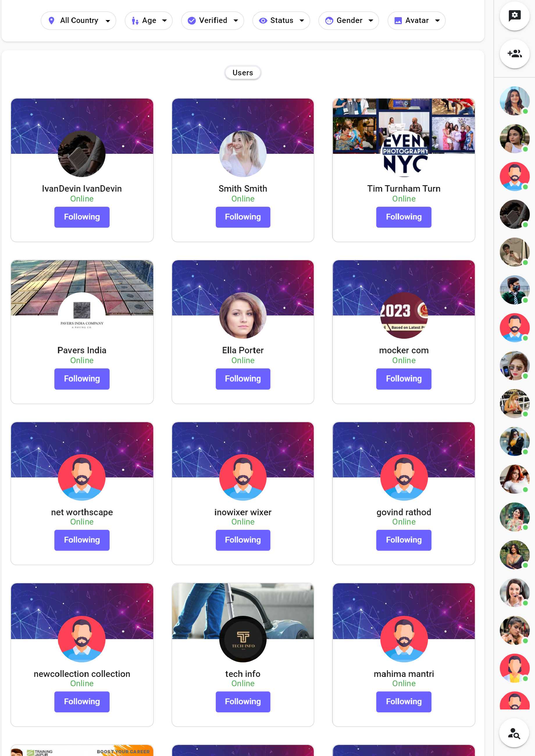This screenshot has height=756, width=535.
Task: Open first online contact avatar in sidebar
Action: pyautogui.click(x=514, y=101)
